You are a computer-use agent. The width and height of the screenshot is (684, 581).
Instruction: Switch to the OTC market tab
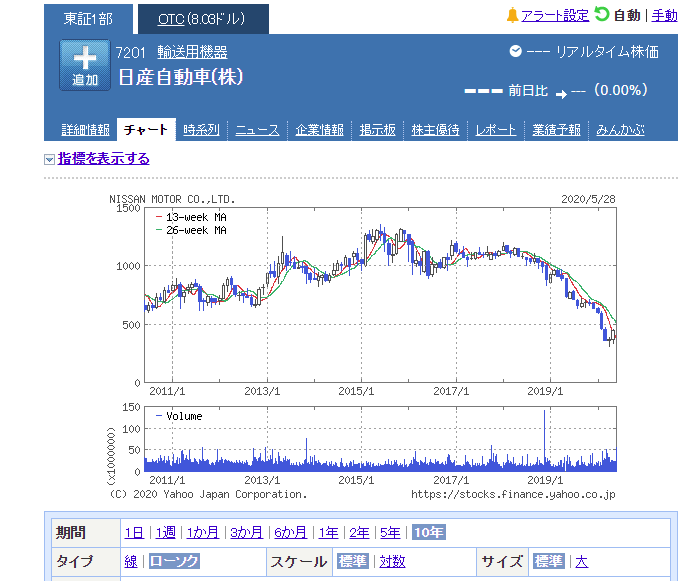pos(203,19)
